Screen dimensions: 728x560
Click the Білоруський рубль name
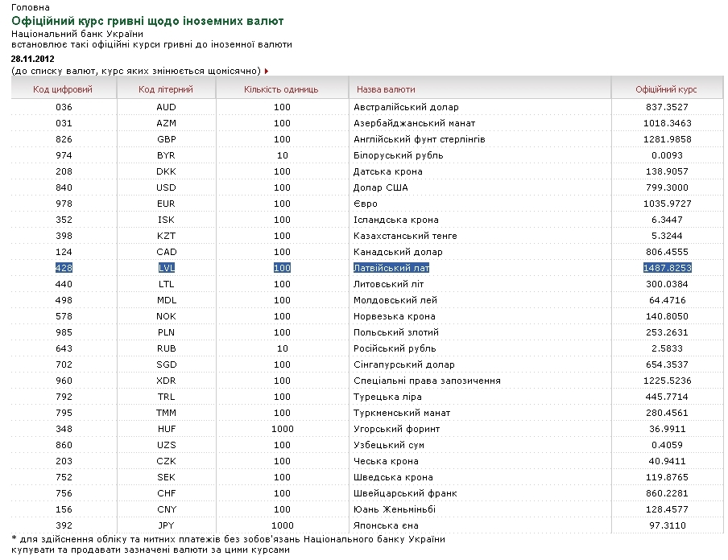pyautogui.click(x=399, y=155)
